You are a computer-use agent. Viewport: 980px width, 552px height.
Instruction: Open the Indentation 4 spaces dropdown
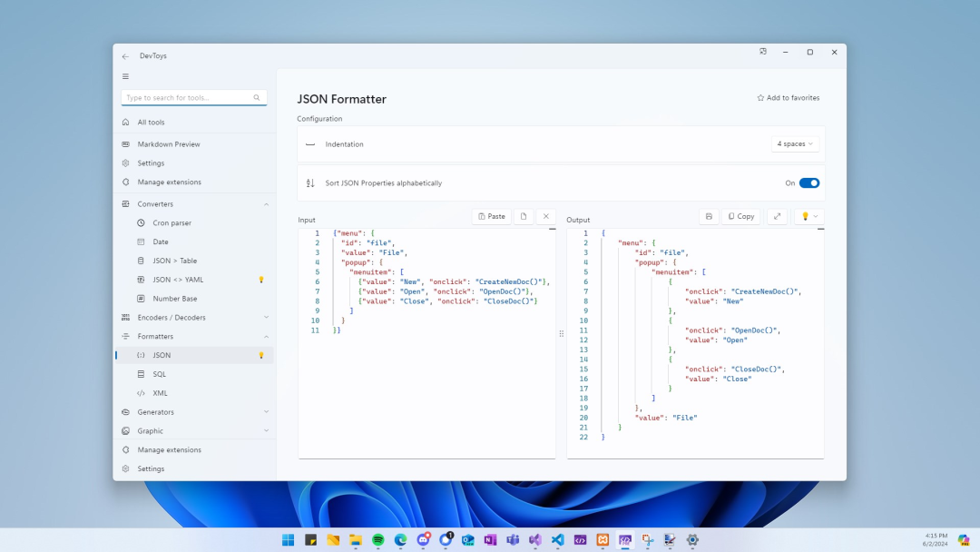click(x=795, y=143)
